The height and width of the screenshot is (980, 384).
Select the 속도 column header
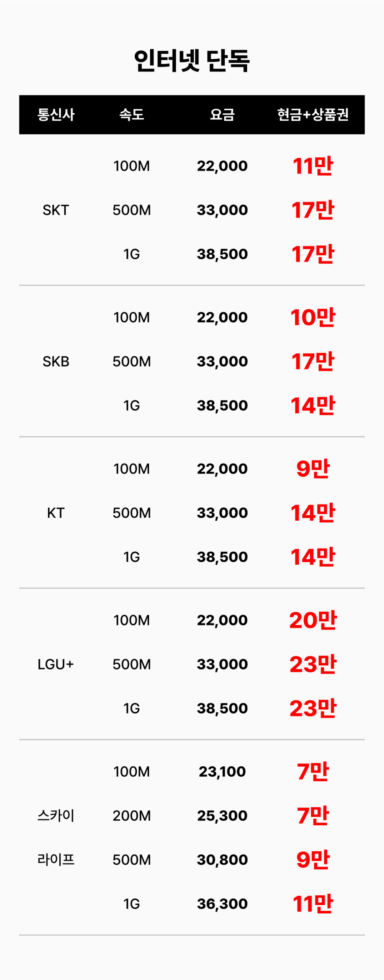(x=132, y=114)
